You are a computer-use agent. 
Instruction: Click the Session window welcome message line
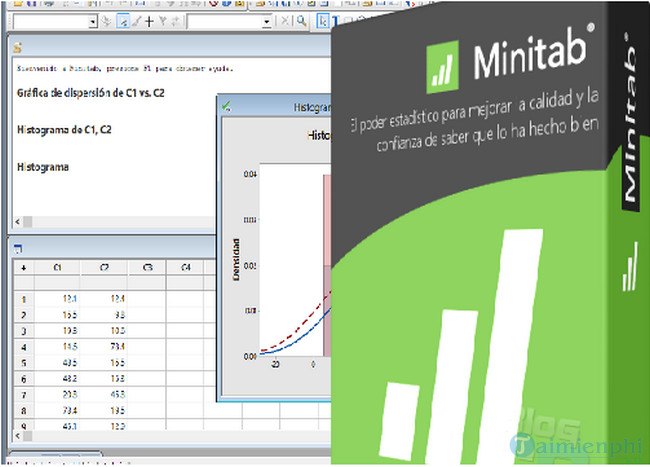pos(124,68)
